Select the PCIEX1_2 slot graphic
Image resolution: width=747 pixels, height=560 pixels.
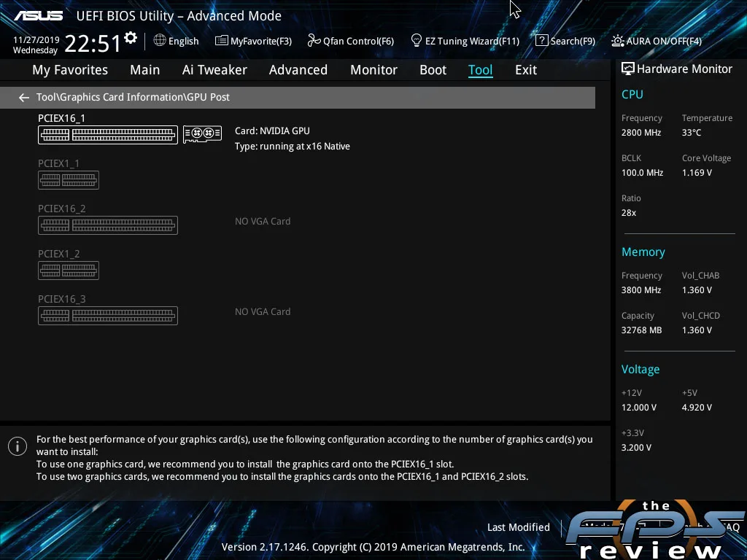pyautogui.click(x=69, y=271)
